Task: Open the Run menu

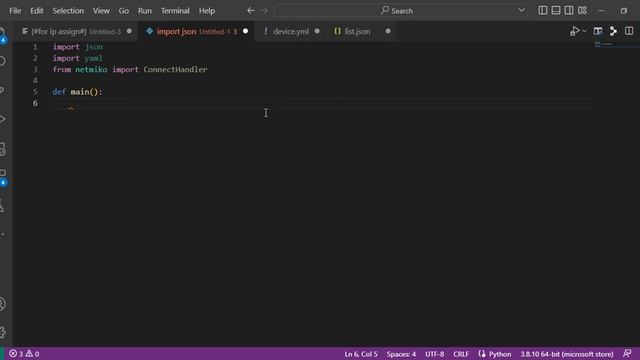Action: [x=144, y=11]
